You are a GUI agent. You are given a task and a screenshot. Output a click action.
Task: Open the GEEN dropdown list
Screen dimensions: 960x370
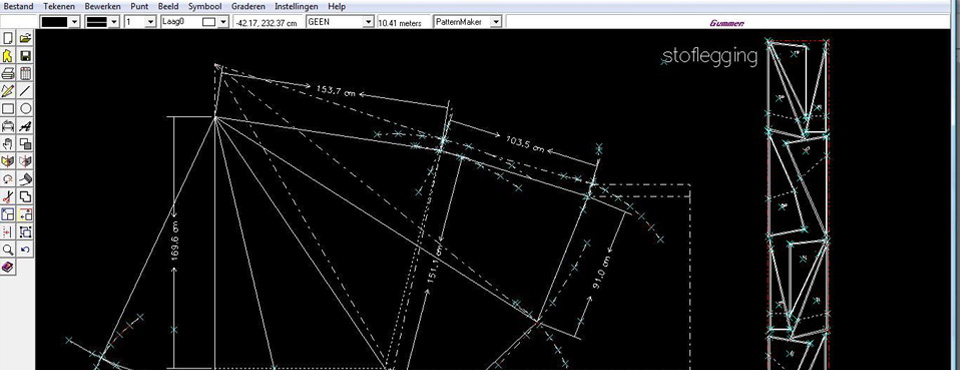pos(340,22)
